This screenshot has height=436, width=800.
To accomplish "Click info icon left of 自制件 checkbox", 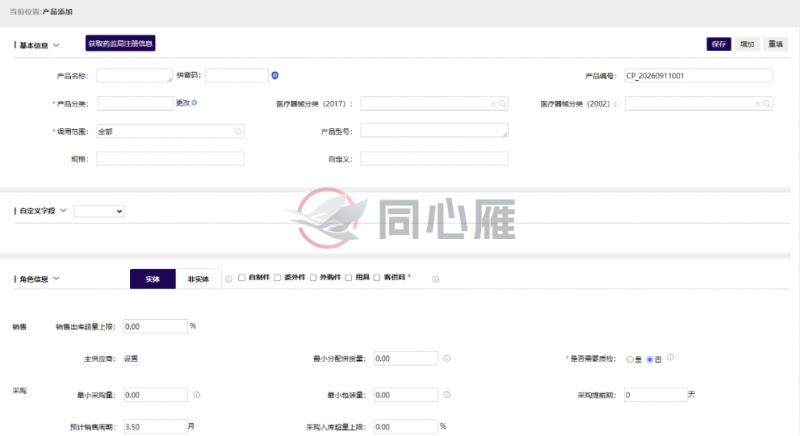I will [x=229, y=279].
